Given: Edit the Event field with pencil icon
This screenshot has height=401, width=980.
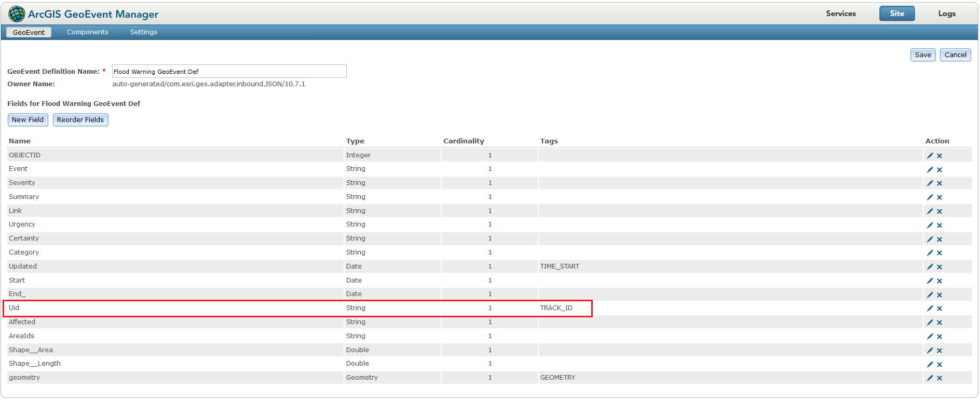Looking at the screenshot, I should tap(930, 170).
